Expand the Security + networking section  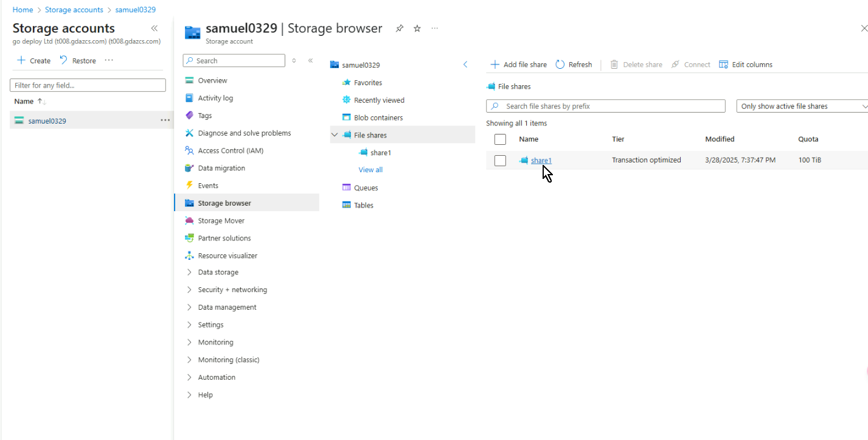pos(232,290)
